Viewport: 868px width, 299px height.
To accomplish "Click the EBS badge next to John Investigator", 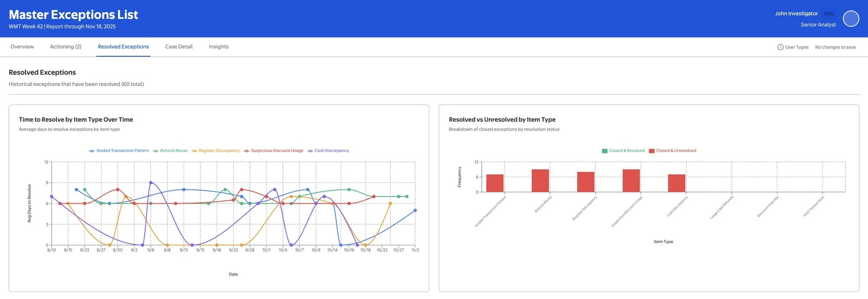I will (x=829, y=14).
